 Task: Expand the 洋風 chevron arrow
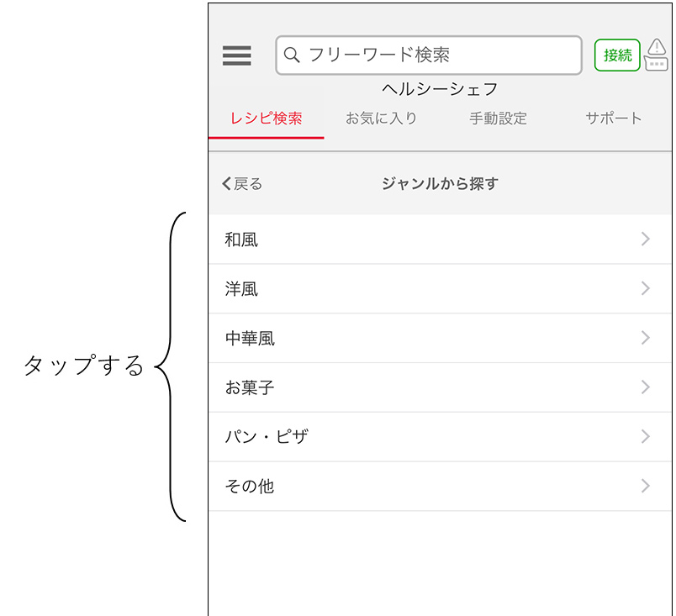pyautogui.click(x=646, y=289)
